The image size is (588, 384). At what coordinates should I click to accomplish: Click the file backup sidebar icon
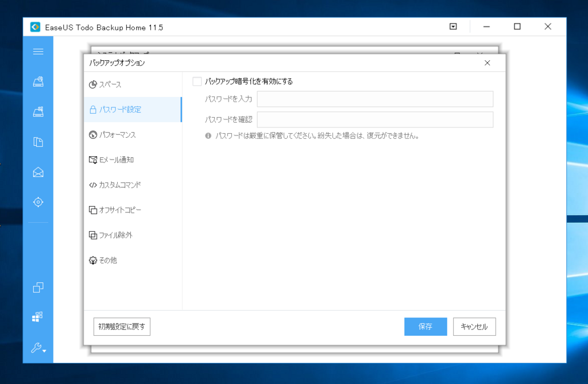click(38, 142)
